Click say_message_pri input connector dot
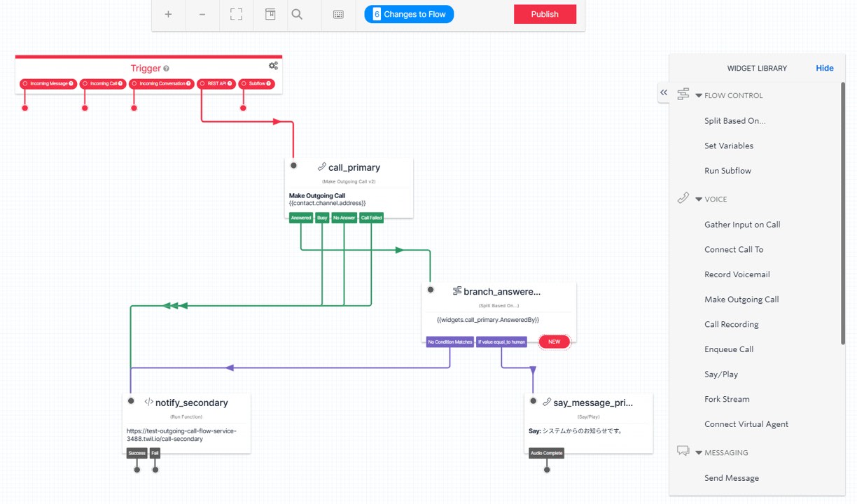Viewport: 857px width, 504px height. point(534,401)
